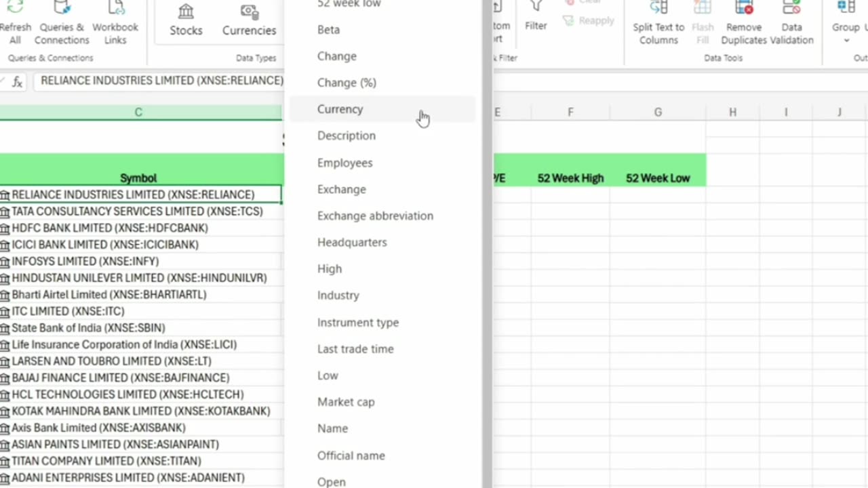Viewport: 868px width, 488px height.
Task: Open Split Text to Columns
Action: click(x=658, y=23)
